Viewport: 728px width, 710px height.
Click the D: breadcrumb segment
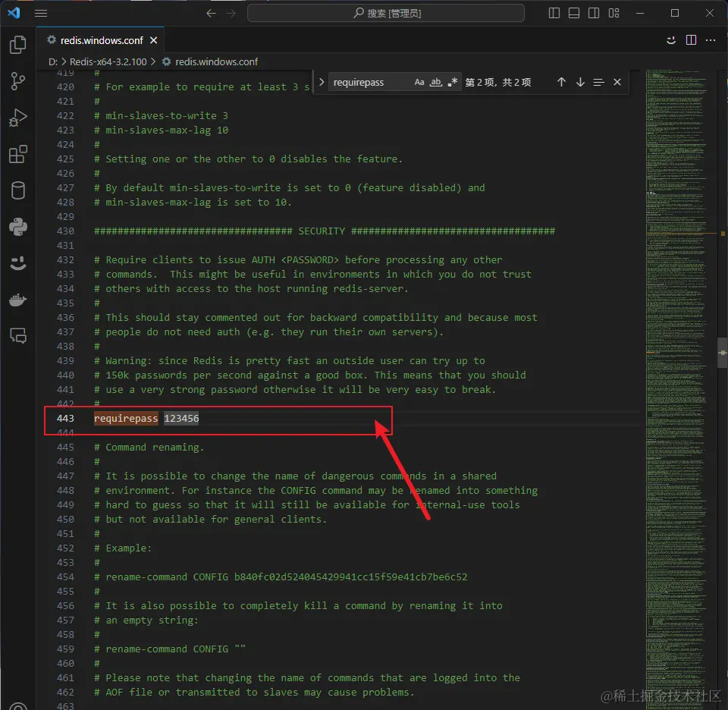click(x=53, y=61)
